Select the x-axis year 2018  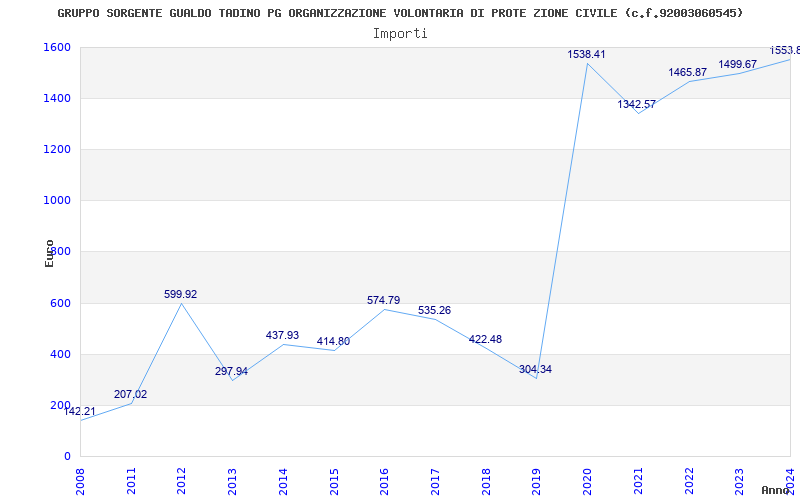click(486, 482)
